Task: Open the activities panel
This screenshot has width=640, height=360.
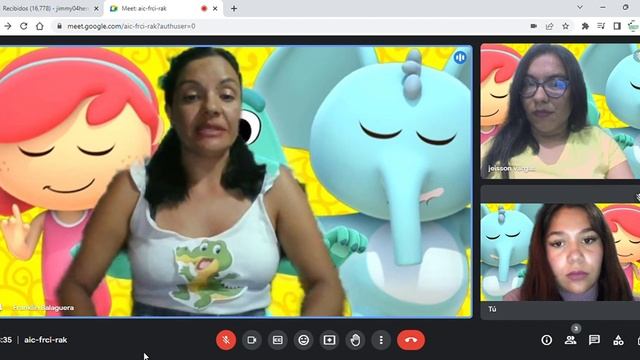Action: tap(618, 340)
